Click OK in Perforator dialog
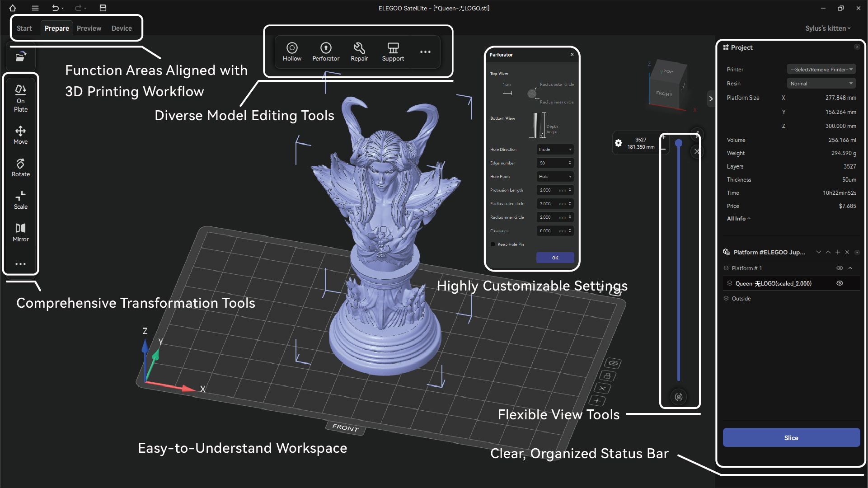868x488 pixels. click(555, 258)
